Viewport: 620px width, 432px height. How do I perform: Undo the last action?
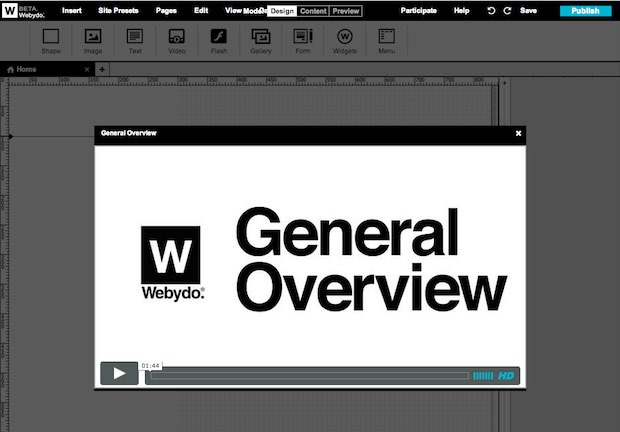click(x=491, y=11)
